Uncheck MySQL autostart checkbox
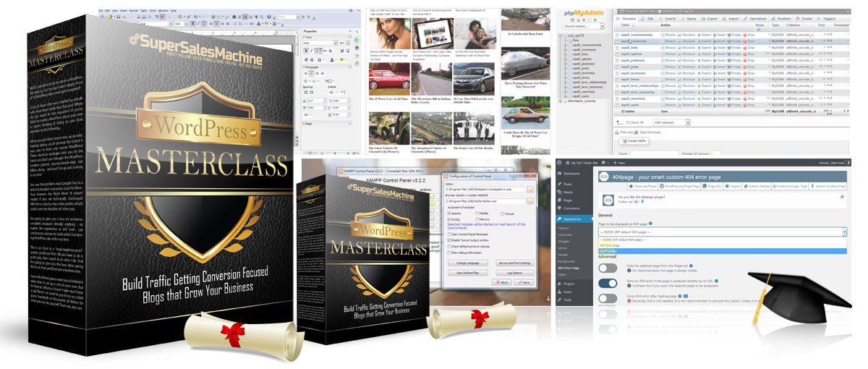The height and width of the screenshot is (369, 868). [449, 219]
